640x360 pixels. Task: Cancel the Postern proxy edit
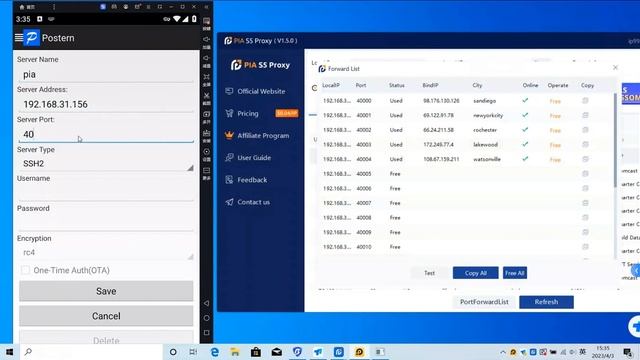(x=106, y=316)
